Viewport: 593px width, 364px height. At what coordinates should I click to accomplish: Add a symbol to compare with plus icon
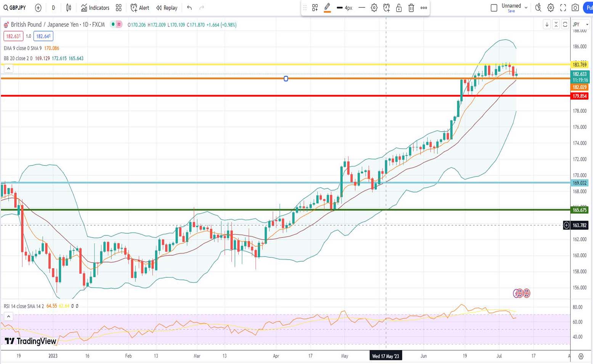pyautogui.click(x=38, y=8)
